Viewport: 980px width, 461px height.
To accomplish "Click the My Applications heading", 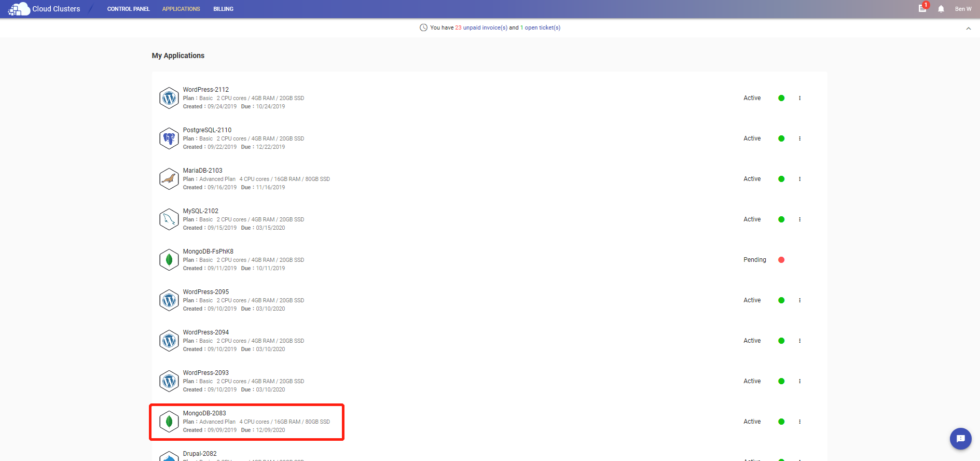I will point(178,55).
